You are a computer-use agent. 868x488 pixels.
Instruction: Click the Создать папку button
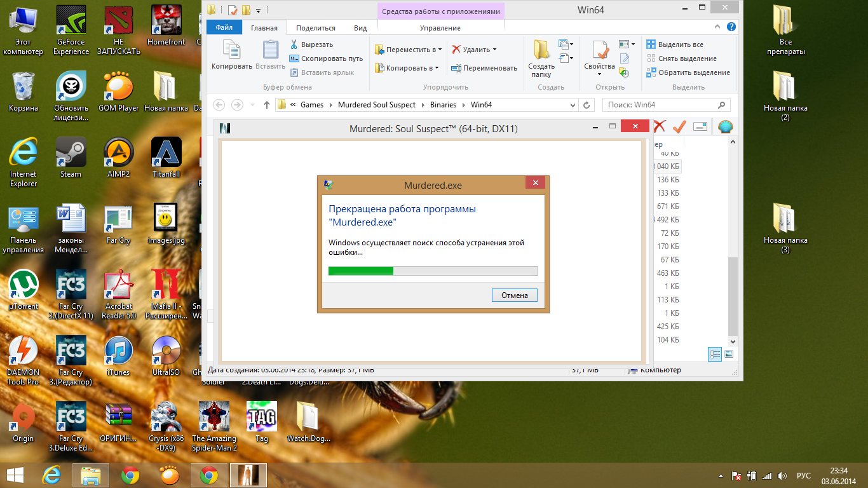click(x=541, y=58)
